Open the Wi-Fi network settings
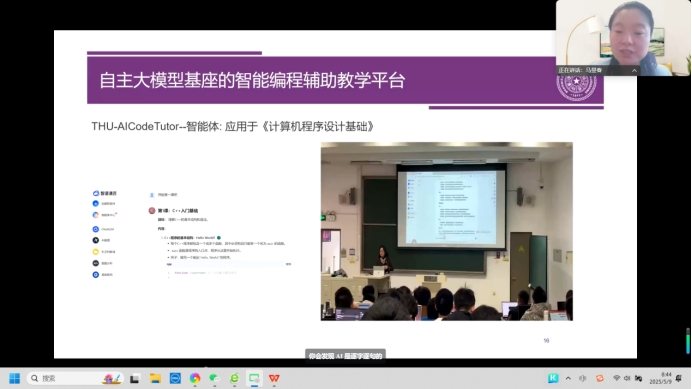The width and height of the screenshot is (692, 389). point(617,378)
